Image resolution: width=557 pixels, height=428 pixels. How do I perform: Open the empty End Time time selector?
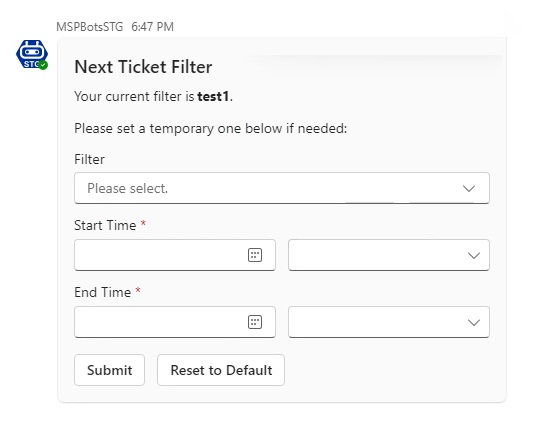(389, 322)
